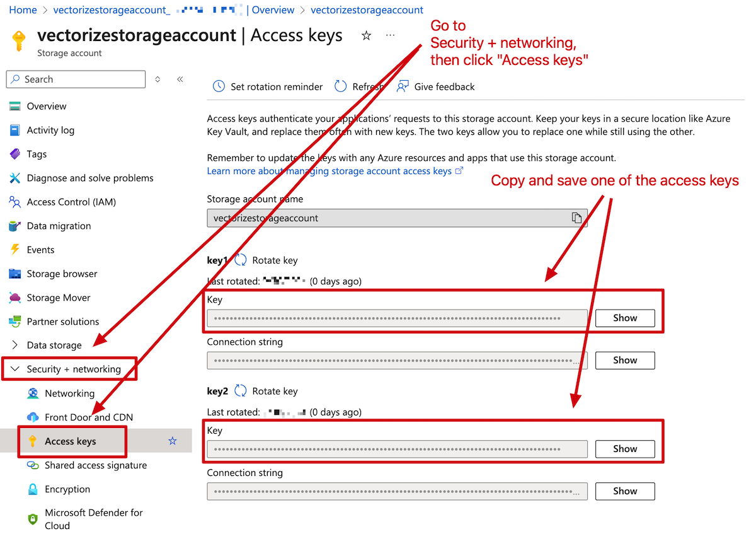Click the Events lightning bolt icon
This screenshot has width=756, height=534.
pyautogui.click(x=15, y=250)
